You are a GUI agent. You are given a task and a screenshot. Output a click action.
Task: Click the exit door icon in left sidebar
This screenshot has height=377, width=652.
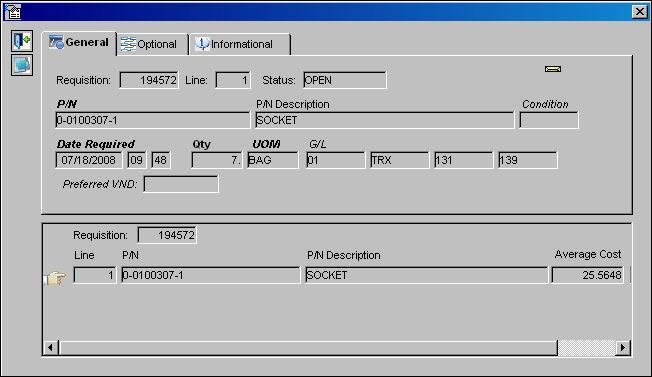[22, 41]
